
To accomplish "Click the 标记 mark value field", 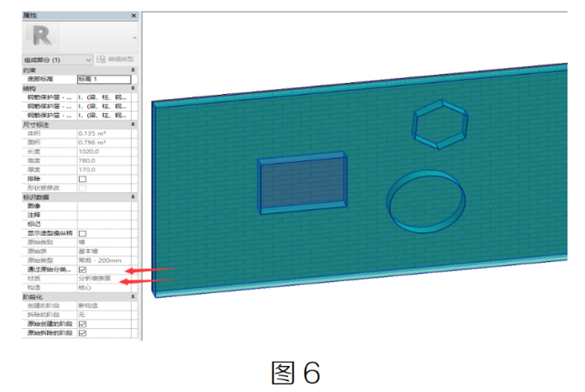I will tap(104, 224).
